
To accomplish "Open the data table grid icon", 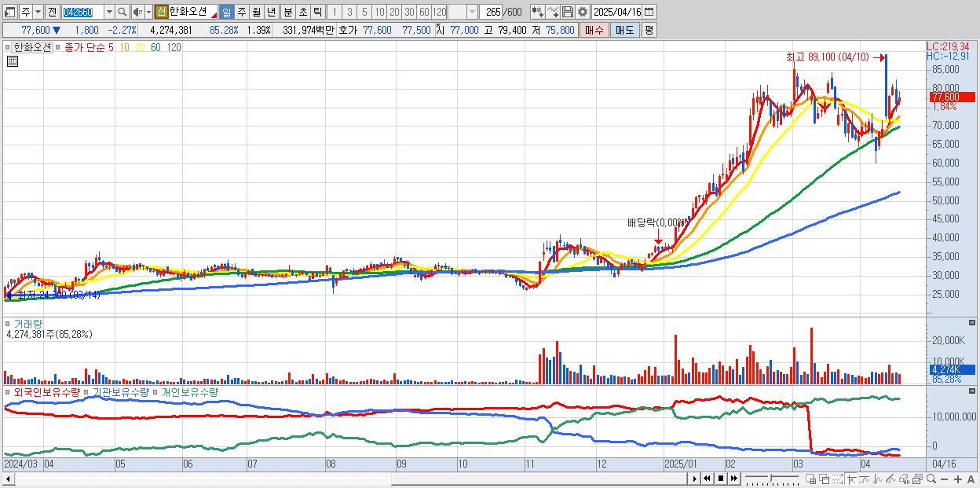I will 12,61.
